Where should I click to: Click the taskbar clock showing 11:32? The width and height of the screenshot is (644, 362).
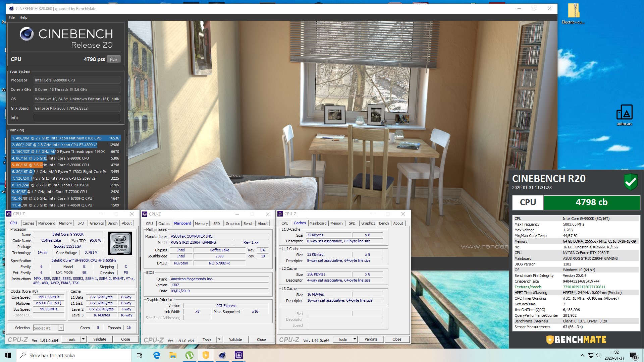coord(614,355)
